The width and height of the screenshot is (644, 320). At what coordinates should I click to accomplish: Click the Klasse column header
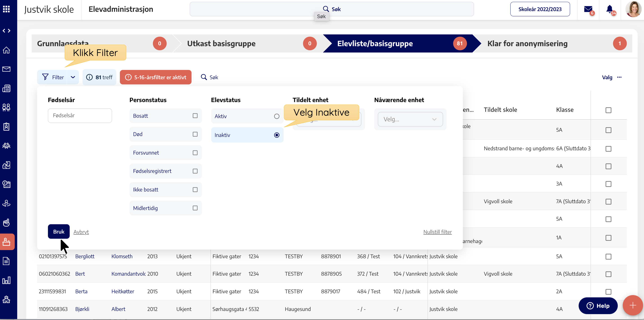tap(565, 110)
